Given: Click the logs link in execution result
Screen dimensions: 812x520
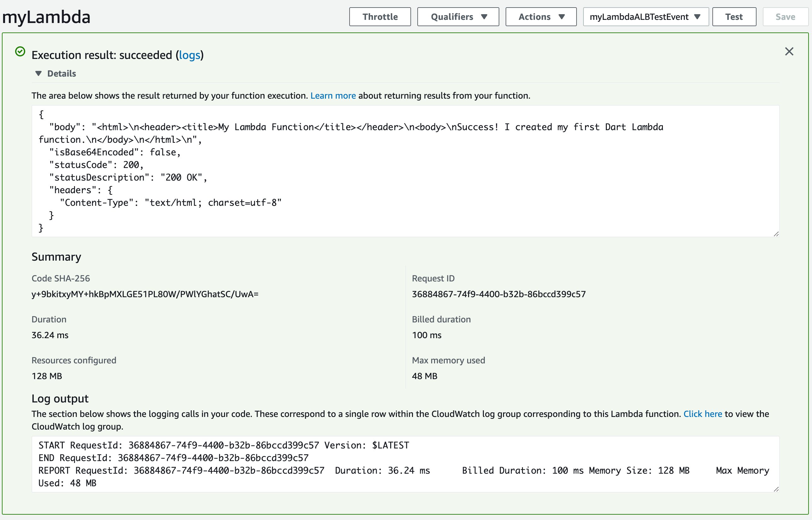Looking at the screenshot, I should [x=189, y=55].
